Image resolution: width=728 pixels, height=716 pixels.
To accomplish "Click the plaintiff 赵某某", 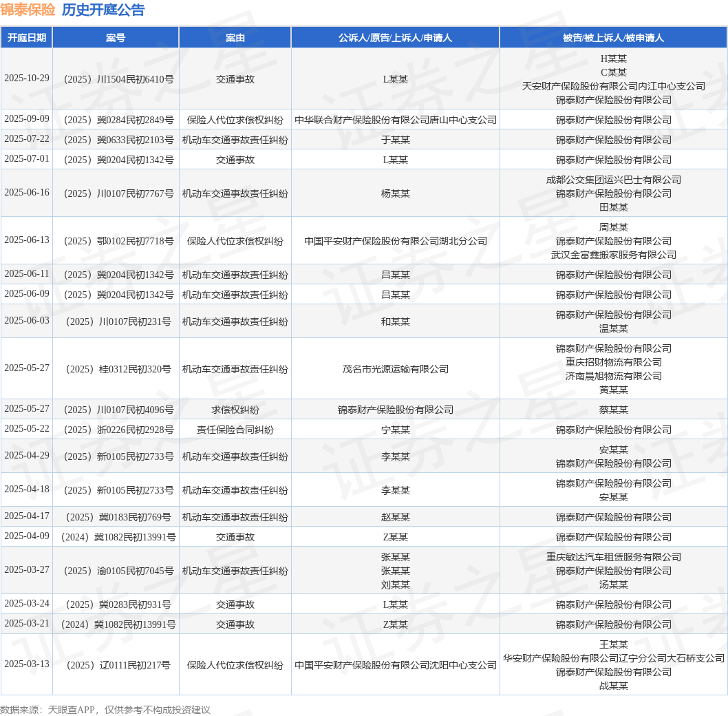I will 396,517.
